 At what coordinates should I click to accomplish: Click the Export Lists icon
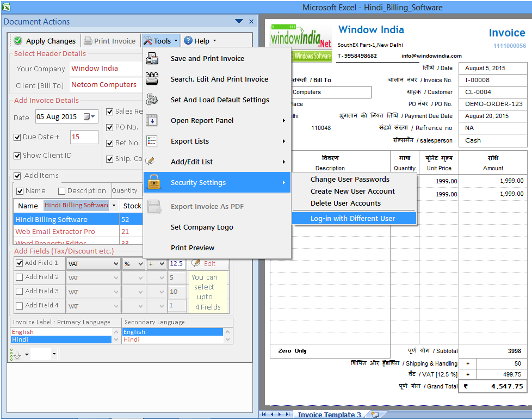point(152,141)
